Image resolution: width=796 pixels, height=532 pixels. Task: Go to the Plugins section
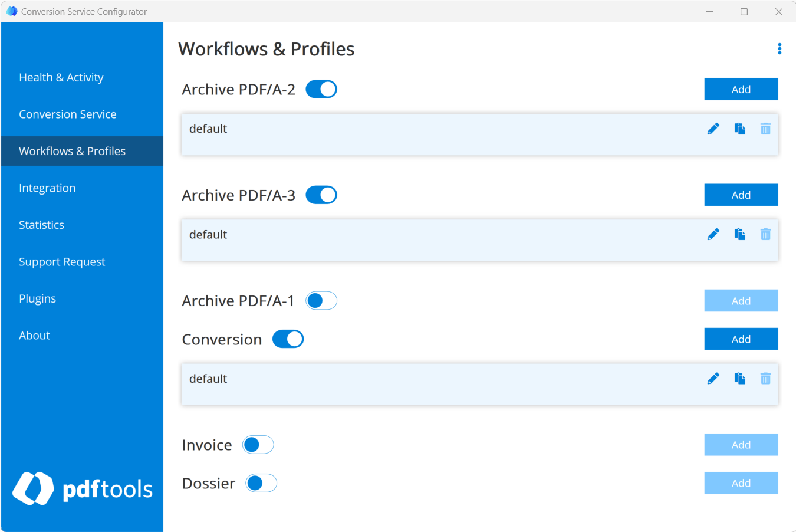point(37,298)
